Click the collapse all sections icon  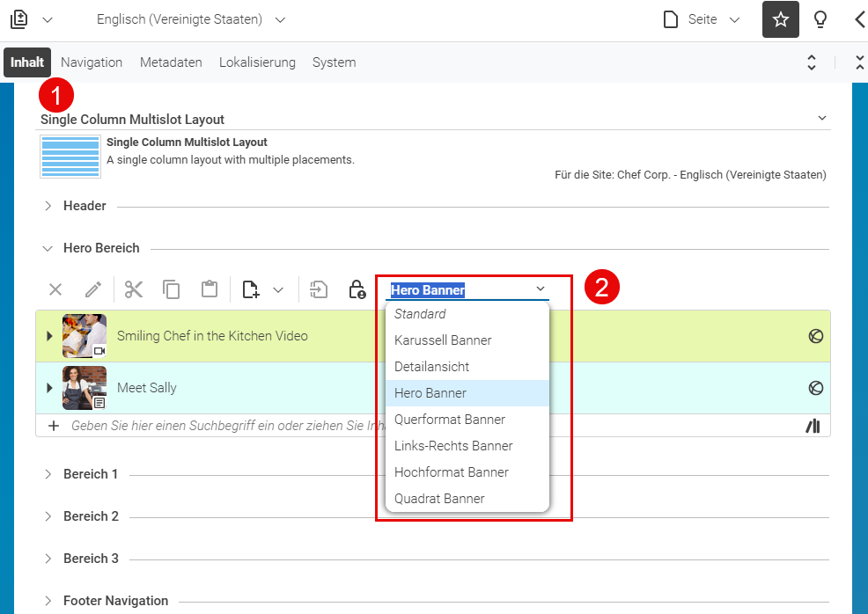[860, 62]
